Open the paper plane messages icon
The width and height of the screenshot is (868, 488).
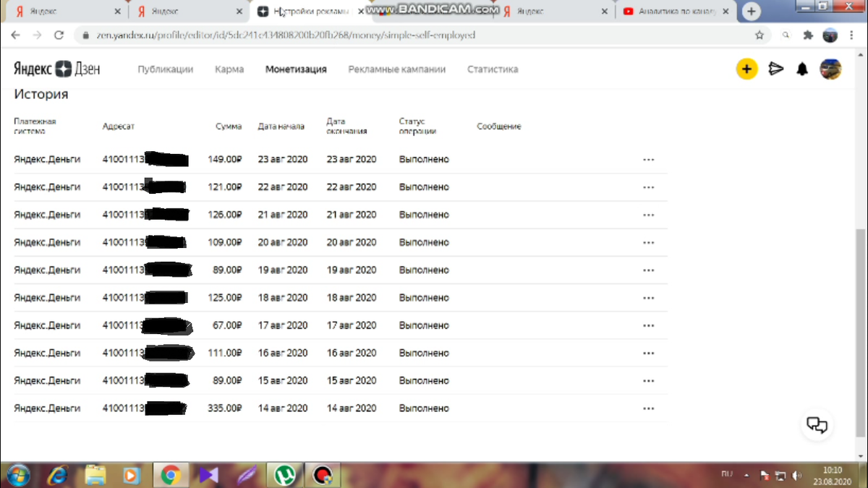(775, 69)
